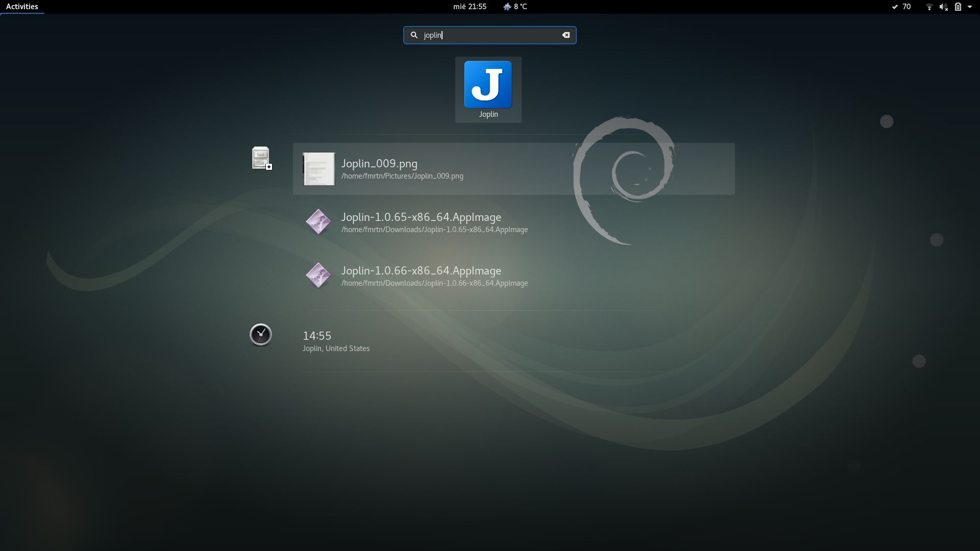This screenshot has width=980, height=551.
Task: Open the Wi-Fi status icon
Action: coord(929,7)
